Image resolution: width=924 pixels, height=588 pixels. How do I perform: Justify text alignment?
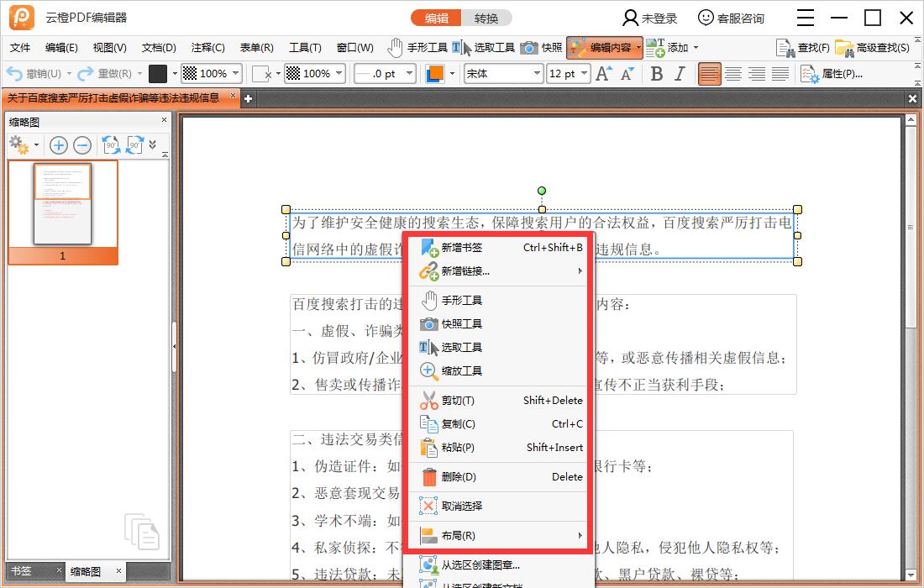780,74
